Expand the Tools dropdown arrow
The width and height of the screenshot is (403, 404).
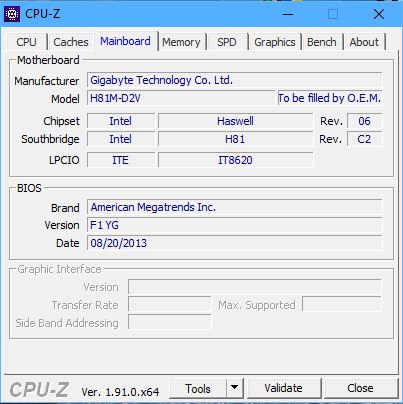click(x=235, y=388)
